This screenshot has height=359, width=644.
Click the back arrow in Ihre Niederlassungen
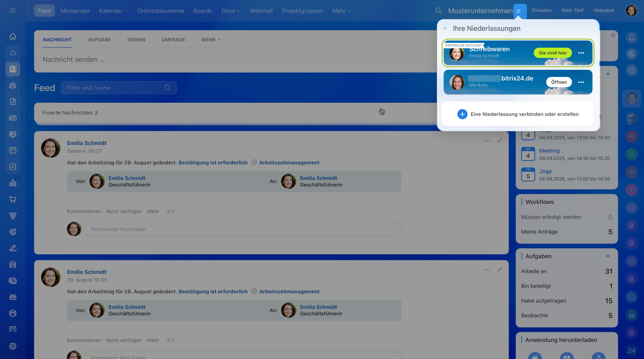point(445,29)
